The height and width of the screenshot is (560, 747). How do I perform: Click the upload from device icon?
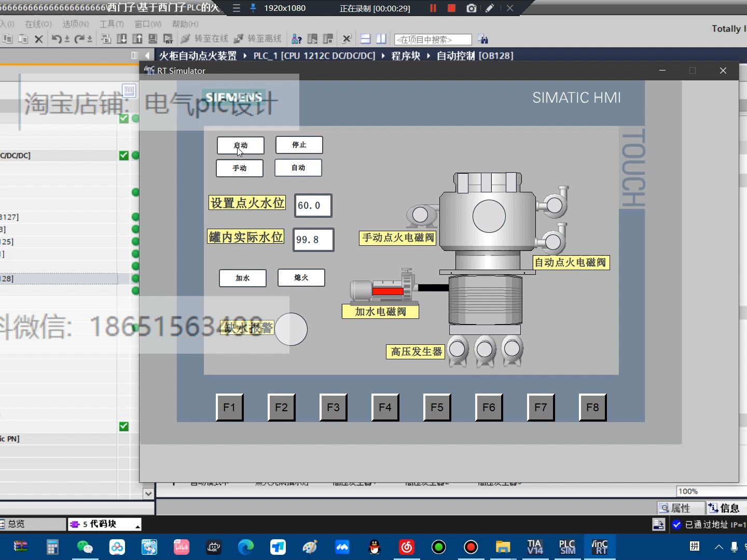137,39
